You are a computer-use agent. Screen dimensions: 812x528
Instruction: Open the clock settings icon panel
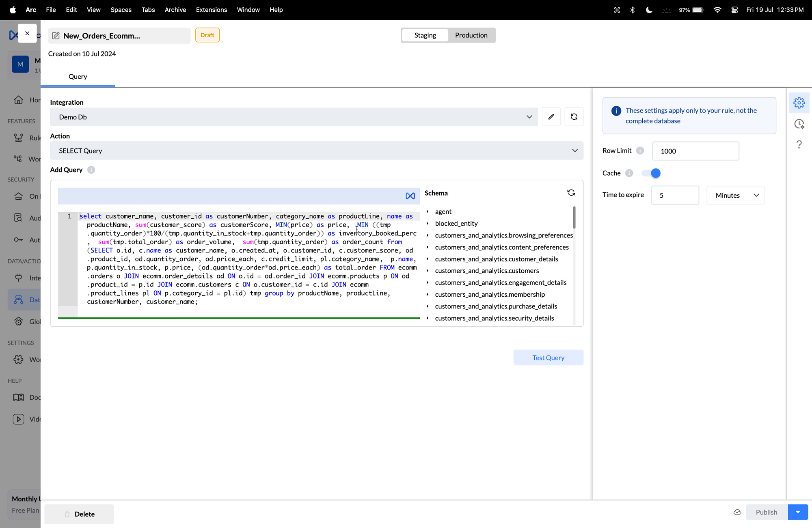click(x=799, y=124)
